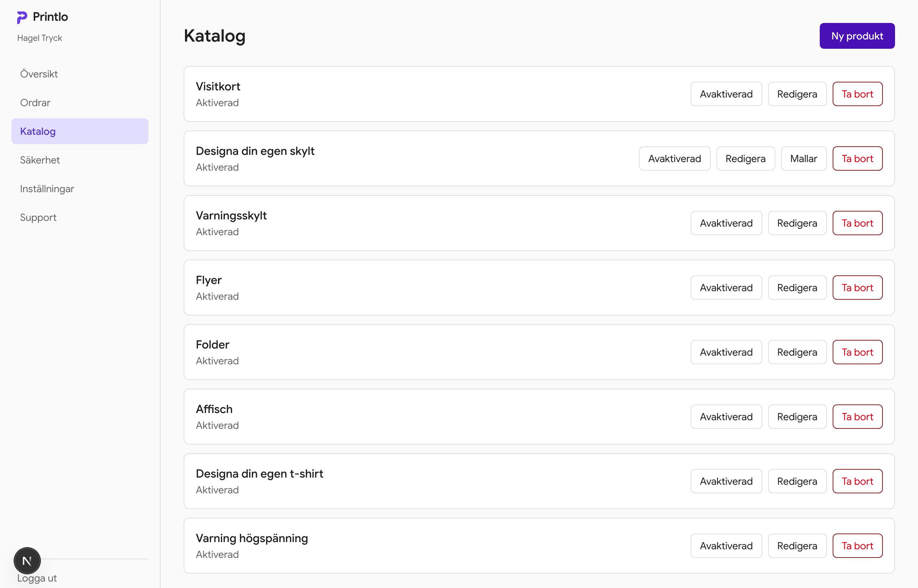Edit the Folder product

coord(797,352)
